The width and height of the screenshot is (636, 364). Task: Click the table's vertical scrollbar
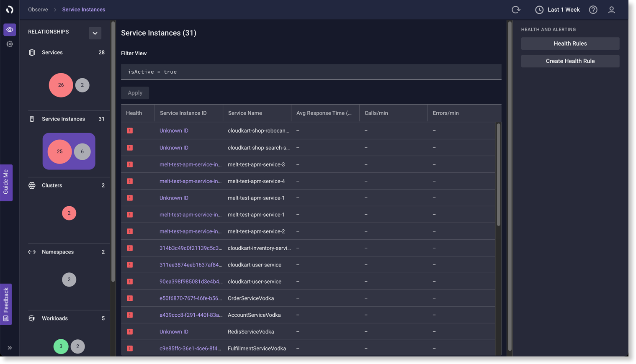click(x=498, y=175)
